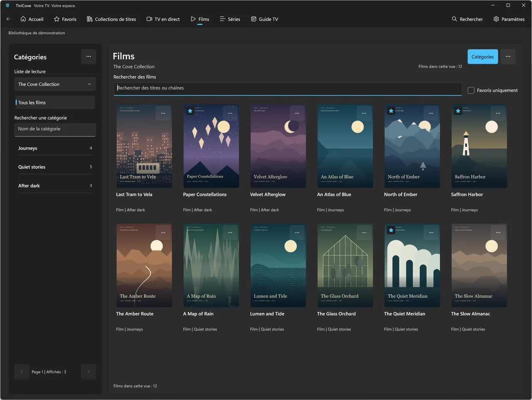This screenshot has width=532, height=400.
Task: Open Paramètres via the gear icon
Action: click(496, 19)
